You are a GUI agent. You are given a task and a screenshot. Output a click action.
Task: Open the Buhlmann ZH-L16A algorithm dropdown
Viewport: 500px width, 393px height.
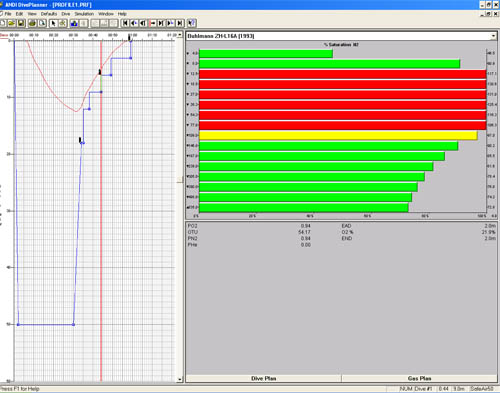pos(493,36)
